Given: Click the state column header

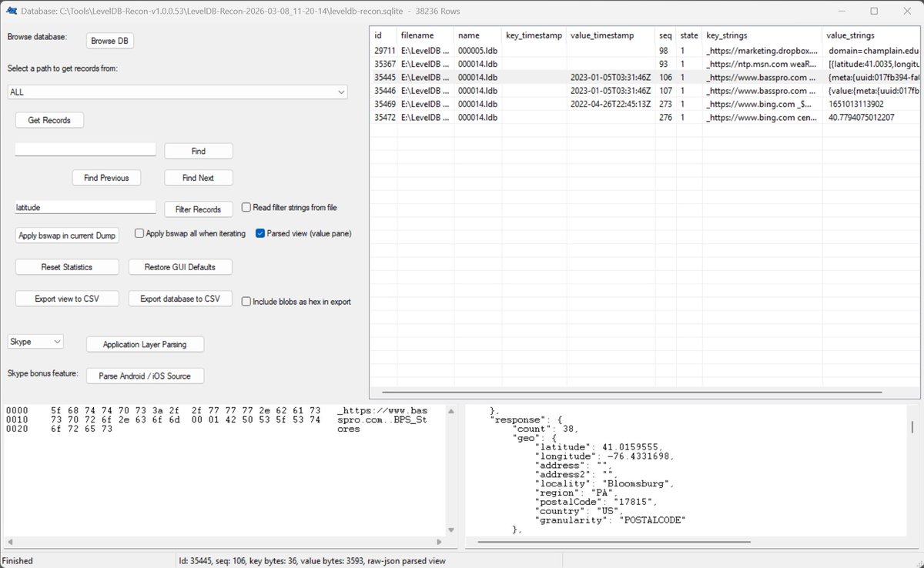Looking at the screenshot, I should pos(689,35).
